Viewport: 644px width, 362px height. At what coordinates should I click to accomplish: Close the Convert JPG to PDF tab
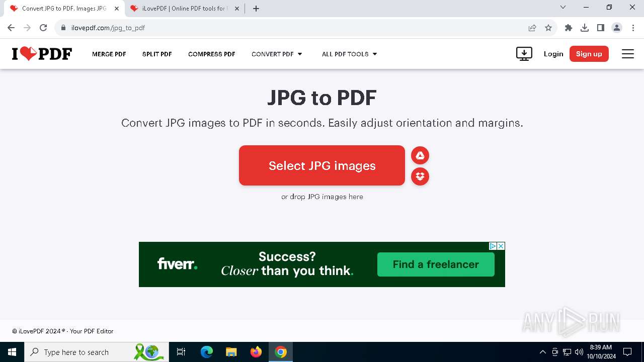[x=116, y=9]
